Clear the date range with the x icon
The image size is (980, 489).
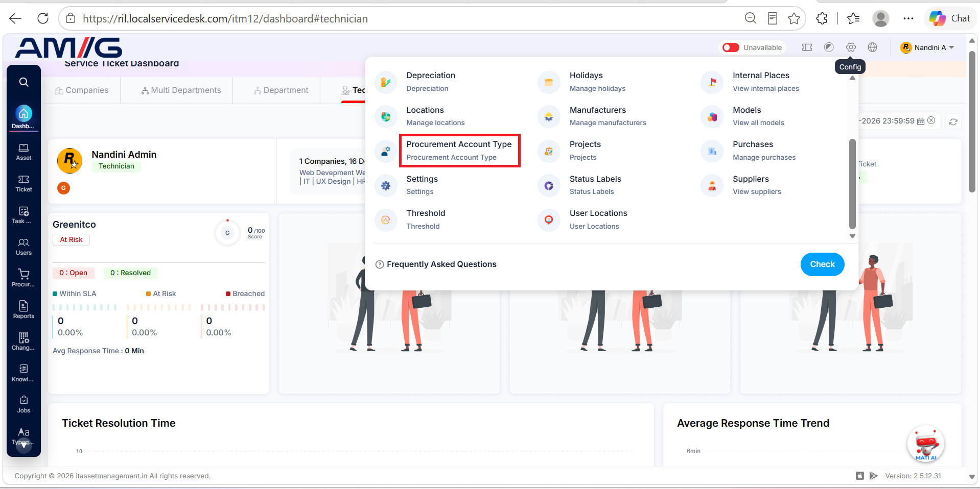[931, 120]
